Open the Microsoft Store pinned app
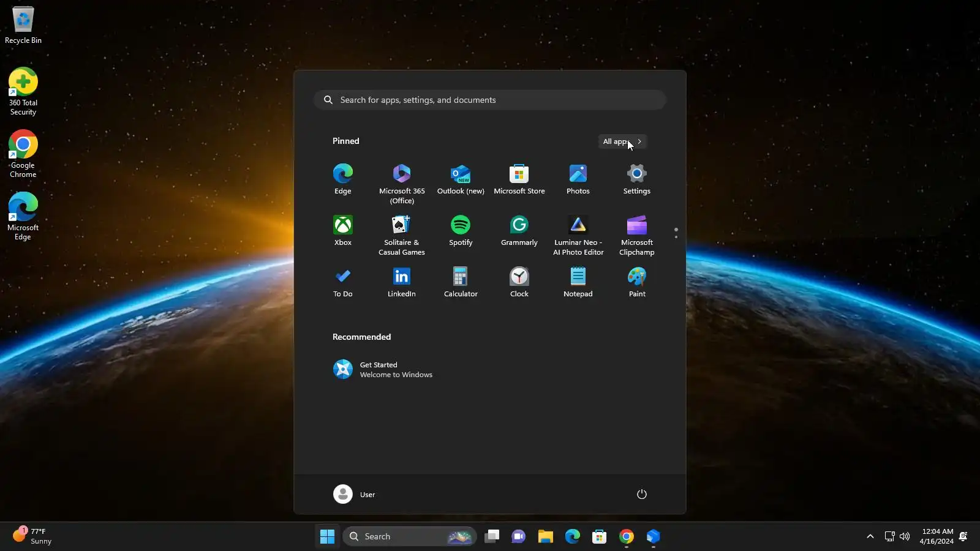Viewport: 980px width, 551px height. click(519, 179)
